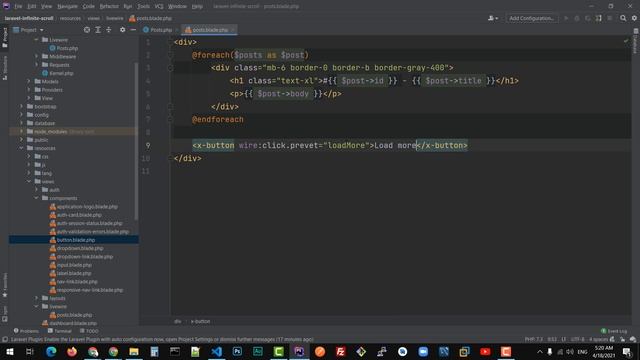This screenshot has width=640, height=360.
Task: Open the Terminal tool window
Action: [60, 331]
